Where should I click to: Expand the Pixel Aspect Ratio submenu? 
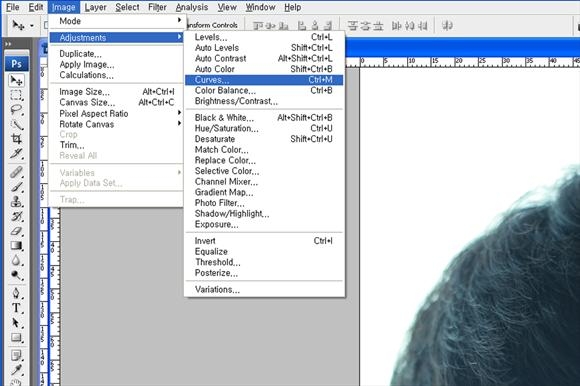pos(117,114)
